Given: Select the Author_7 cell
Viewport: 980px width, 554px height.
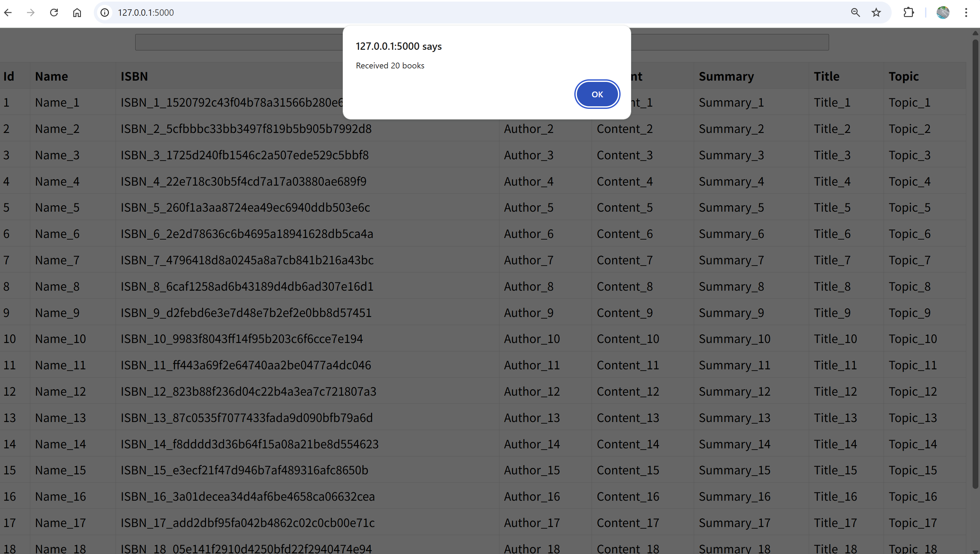Looking at the screenshot, I should (528, 260).
